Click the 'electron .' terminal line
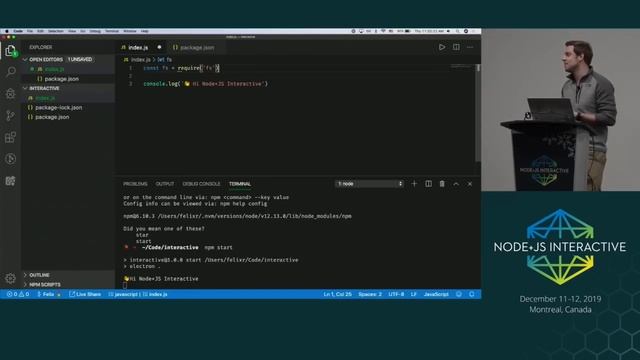This screenshot has height=360, width=640. pyautogui.click(x=142, y=266)
